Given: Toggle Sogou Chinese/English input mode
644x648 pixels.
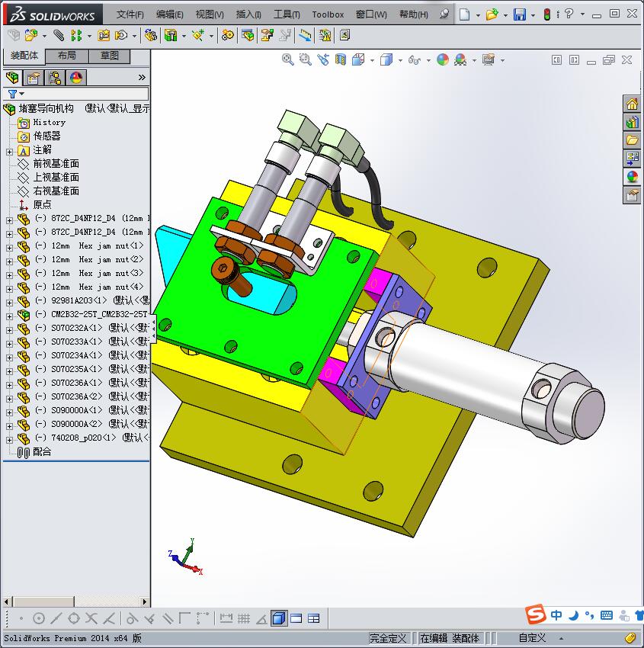Looking at the screenshot, I should point(556,615).
